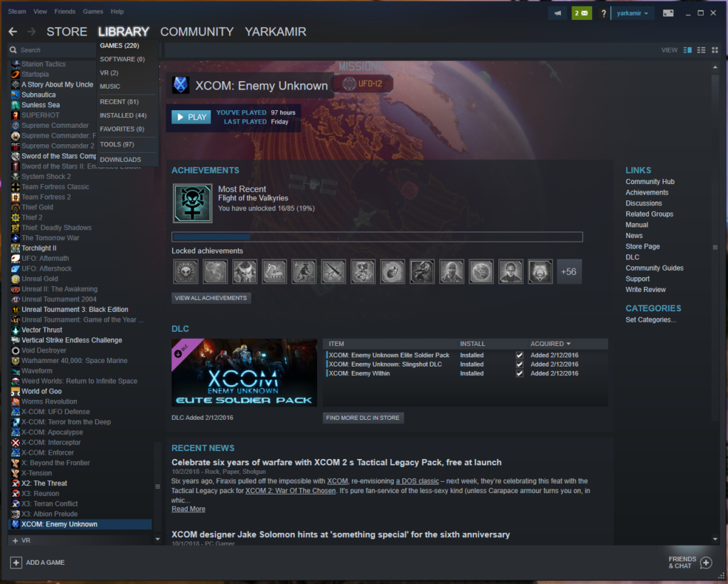Screen dimensions: 728x584
Task: Select XCOM: Enemy Unknown in game list
Action: 80,524
